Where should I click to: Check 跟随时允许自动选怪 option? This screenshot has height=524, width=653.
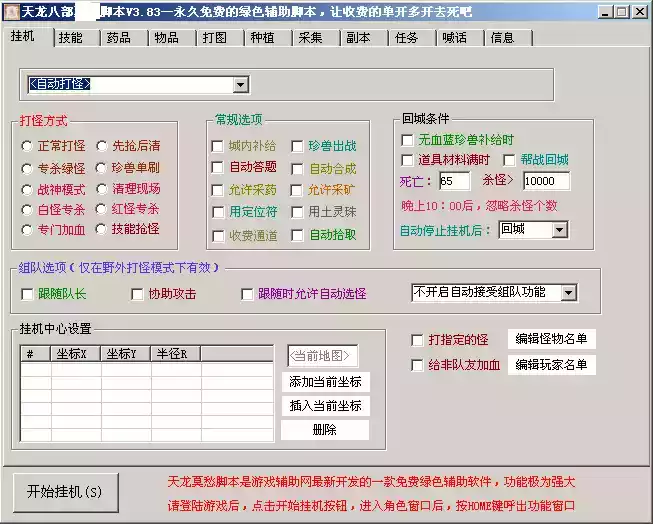click(247, 294)
